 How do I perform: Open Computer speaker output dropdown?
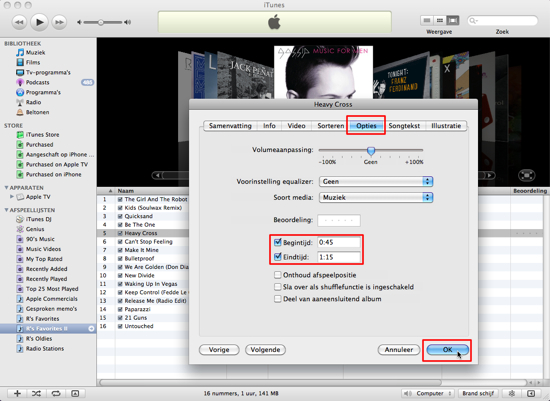click(x=428, y=394)
